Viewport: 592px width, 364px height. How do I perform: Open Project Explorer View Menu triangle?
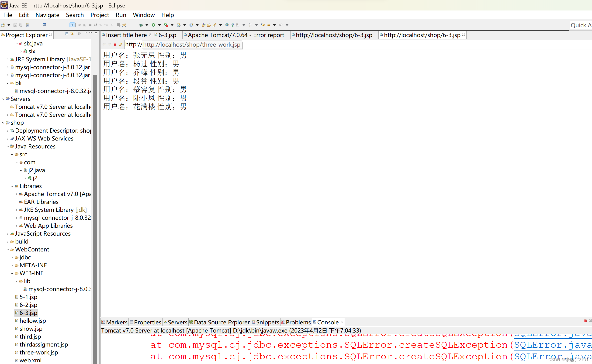pyautogui.click(x=86, y=33)
